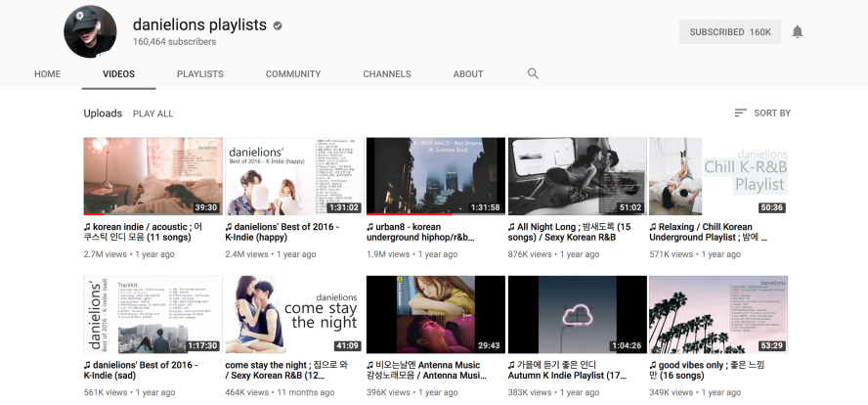
Task: Click the 383K views text
Action: pyautogui.click(x=530, y=392)
